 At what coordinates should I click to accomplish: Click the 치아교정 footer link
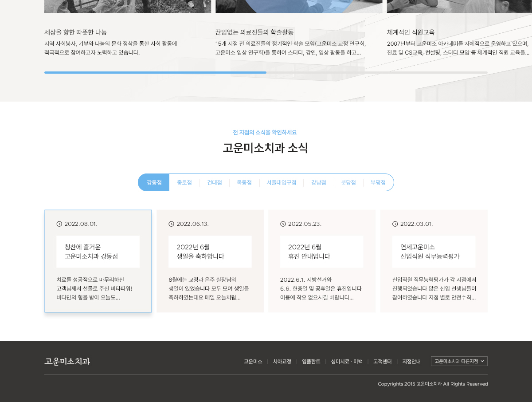tap(282, 361)
